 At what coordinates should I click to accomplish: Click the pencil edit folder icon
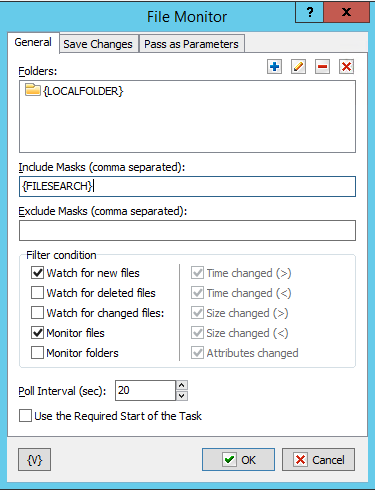coord(298,67)
